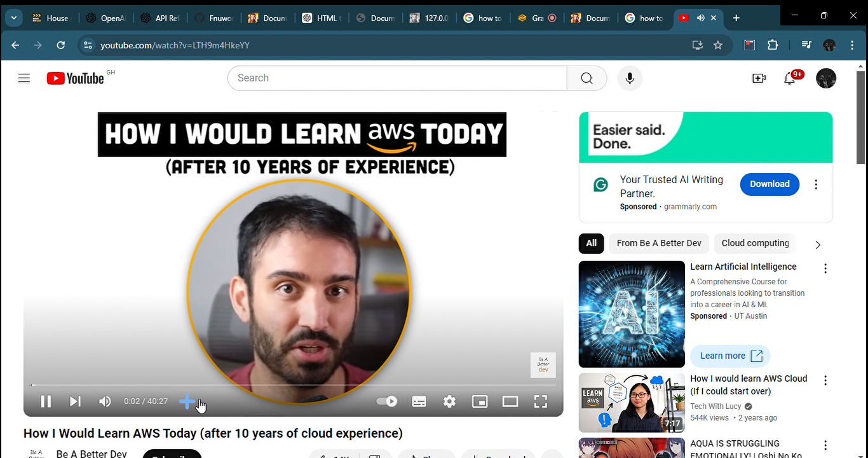
Task: Go forward in browser history
Action: [38, 45]
